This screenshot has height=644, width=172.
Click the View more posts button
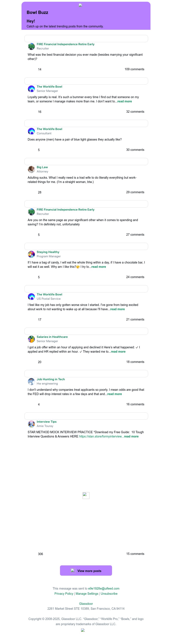click(x=86, y=571)
